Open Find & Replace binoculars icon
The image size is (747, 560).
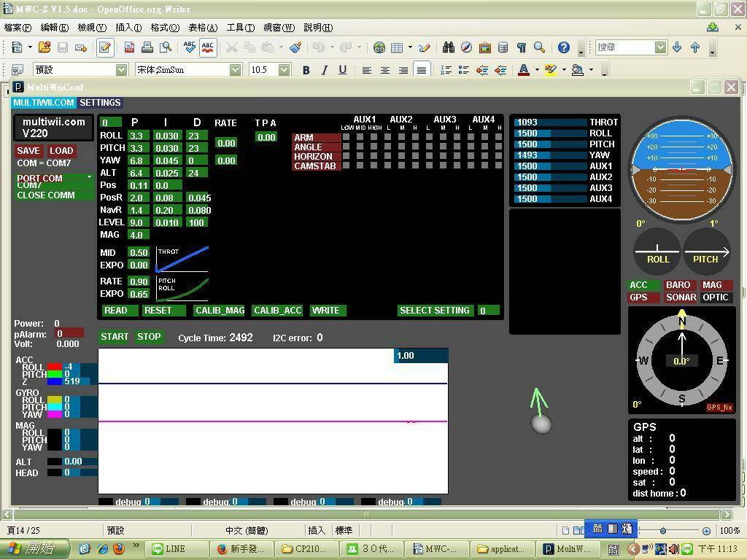(x=449, y=47)
